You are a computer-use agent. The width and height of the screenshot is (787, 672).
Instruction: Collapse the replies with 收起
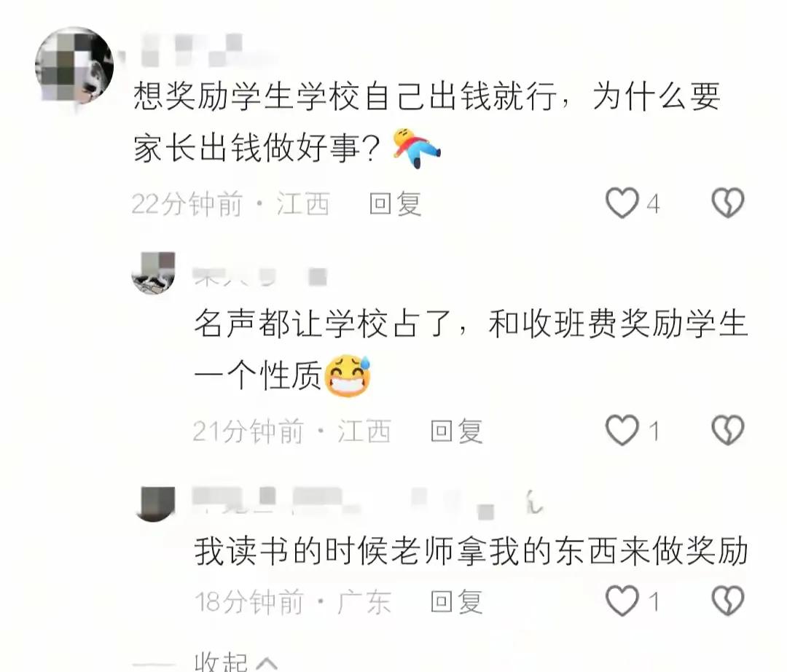[x=221, y=662]
